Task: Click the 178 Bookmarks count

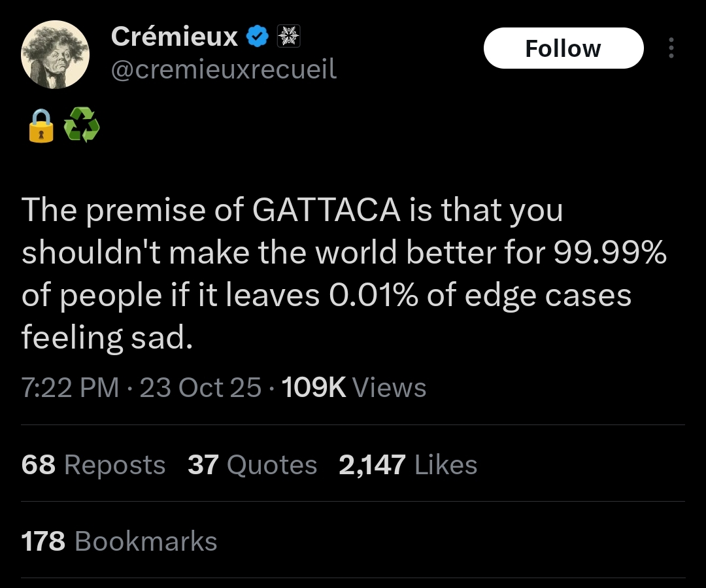Action: [x=119, y=542]
